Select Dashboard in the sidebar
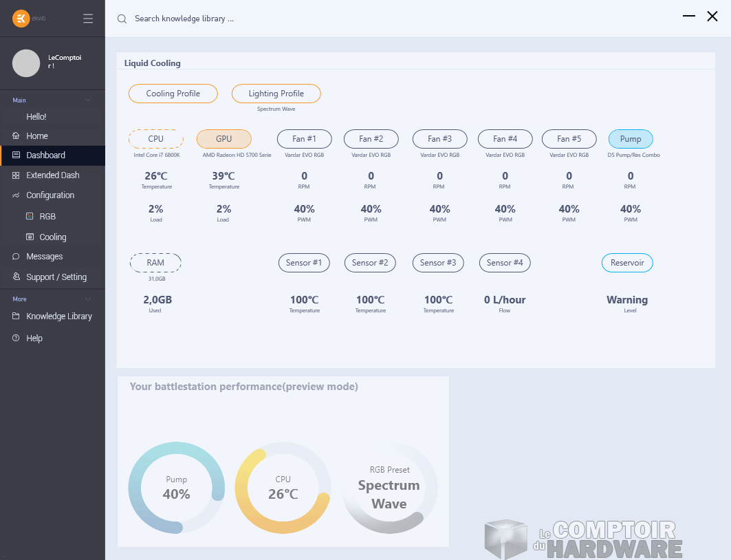 click(45, 155)
